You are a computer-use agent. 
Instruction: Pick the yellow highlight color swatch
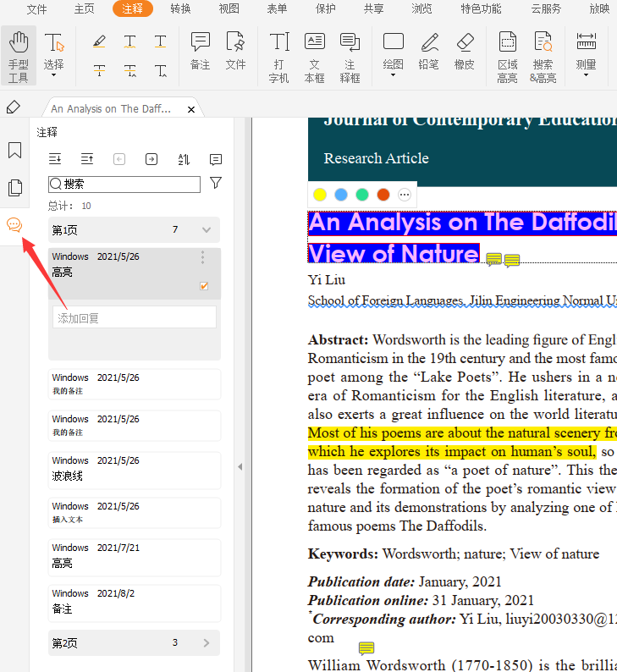point(320,195)
